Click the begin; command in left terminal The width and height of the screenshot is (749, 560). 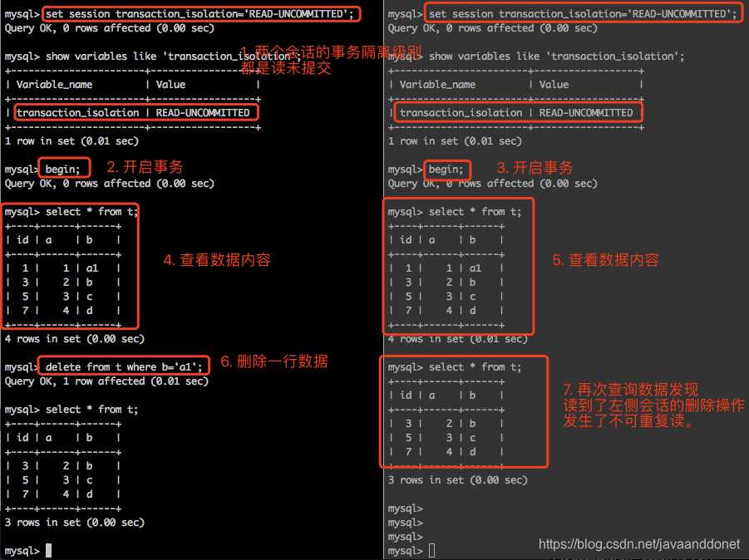pyautogui.click(x=62, y=169)
